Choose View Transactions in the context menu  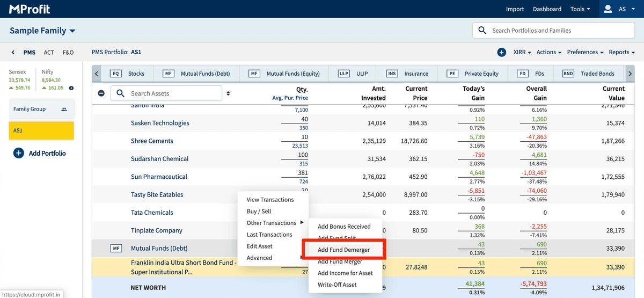coord(270,200)
